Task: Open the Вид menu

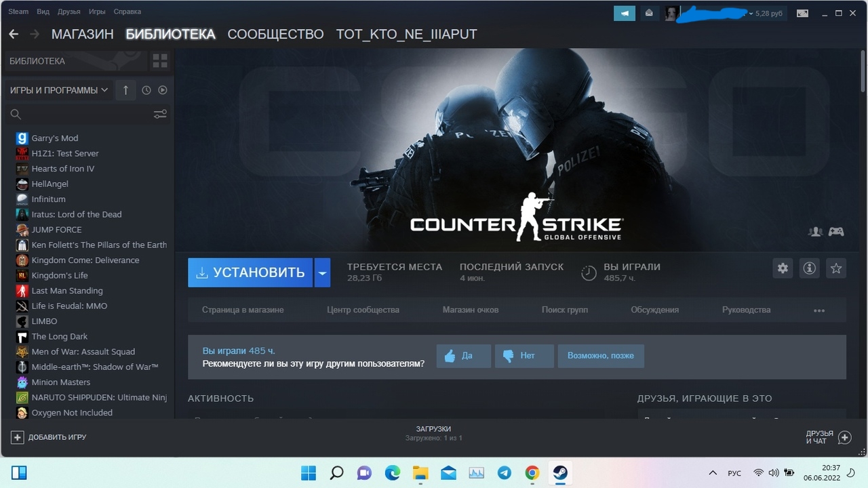Action: click(43, 12)
